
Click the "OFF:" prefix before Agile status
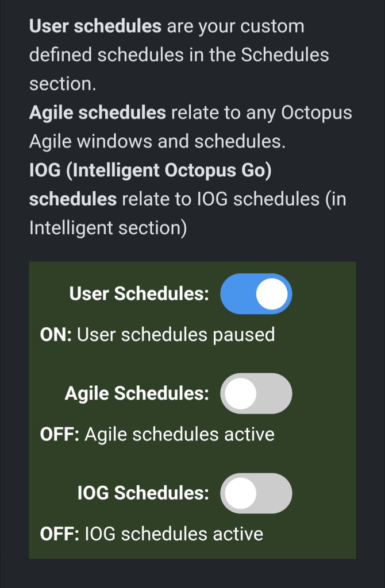coord(60,434)
